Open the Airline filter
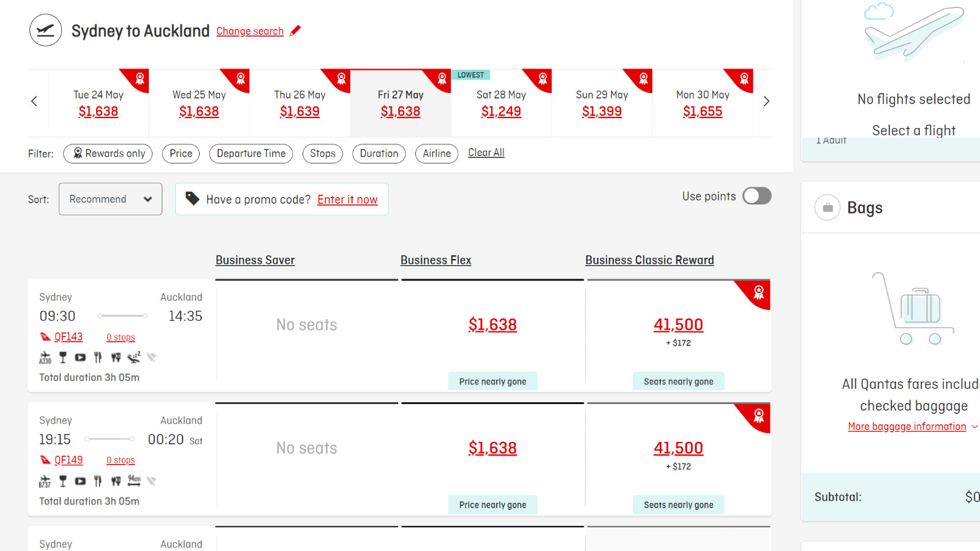 [437, 154]
